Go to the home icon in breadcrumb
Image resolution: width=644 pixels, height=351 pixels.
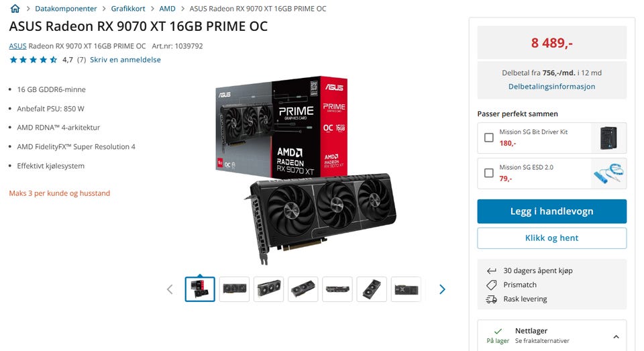point(15,8)
